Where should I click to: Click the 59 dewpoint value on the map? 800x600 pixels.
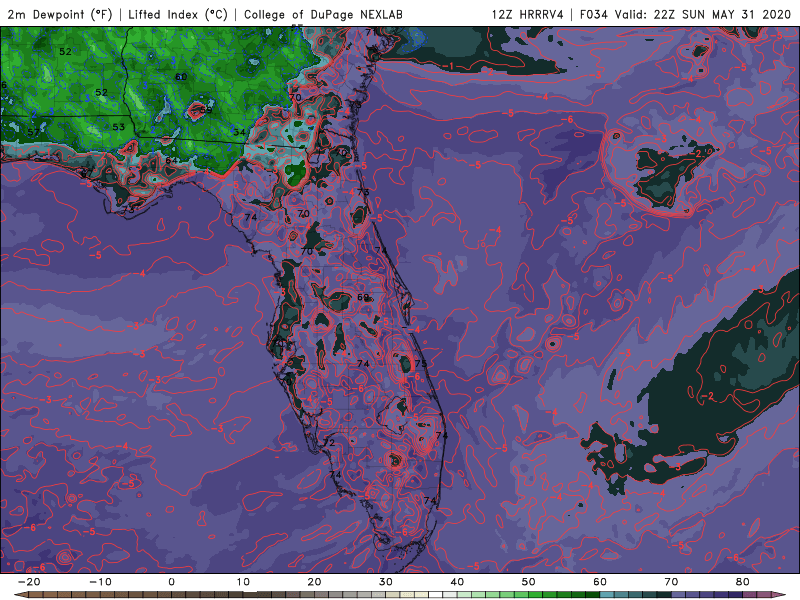click(206, 110)
